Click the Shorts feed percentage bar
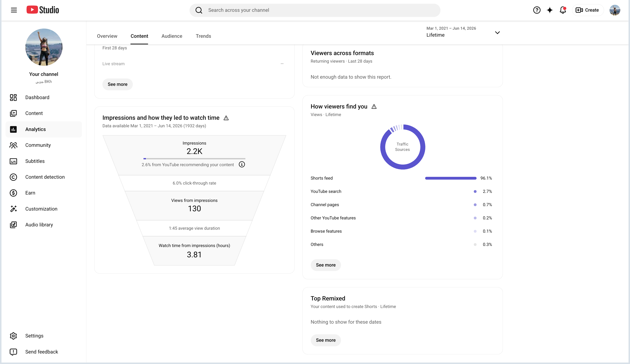 click(451, 178)
